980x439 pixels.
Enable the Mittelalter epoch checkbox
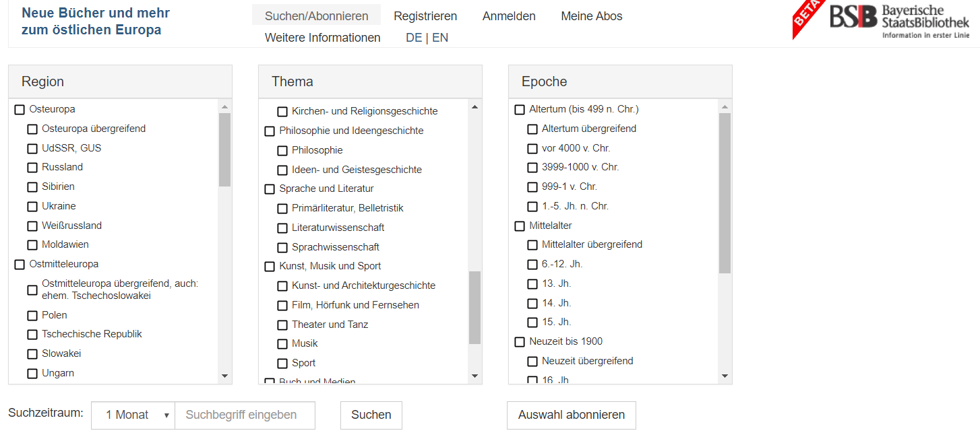(x=520, y=226)
